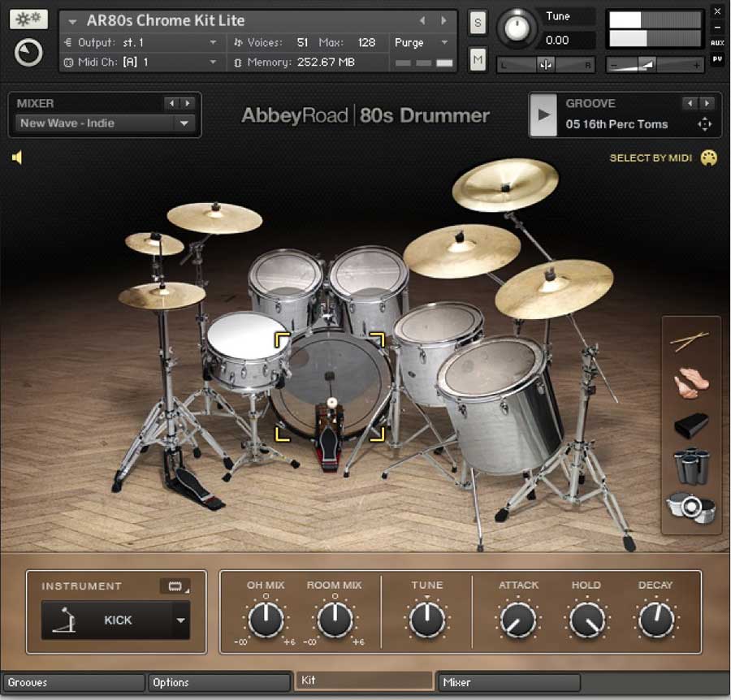This screenshot has width=731, height=700.
Task: Switch to the Kit tab
Action: 364,681
